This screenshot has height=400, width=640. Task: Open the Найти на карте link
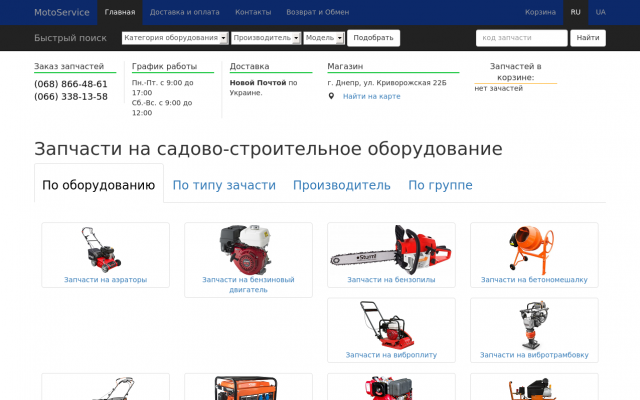pyautogui.click(x=371, y=96)
